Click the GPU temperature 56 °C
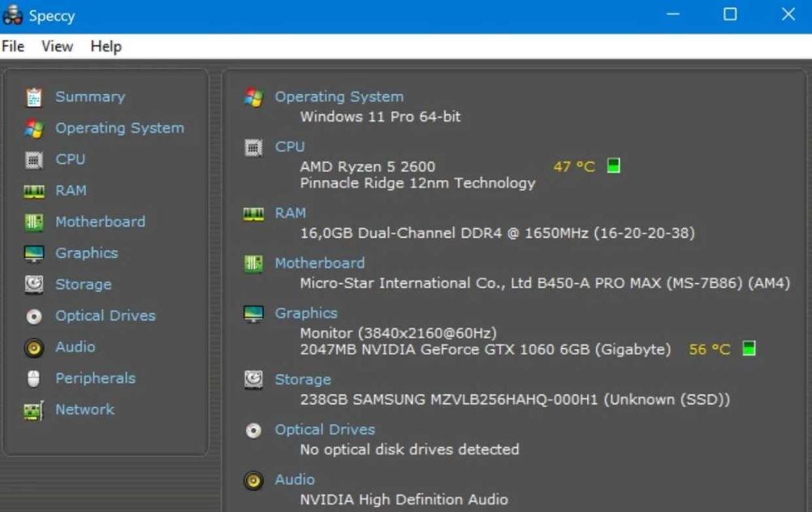Image resolution: width=812 pixels, height=512 pixels. [x=710, y=350]
